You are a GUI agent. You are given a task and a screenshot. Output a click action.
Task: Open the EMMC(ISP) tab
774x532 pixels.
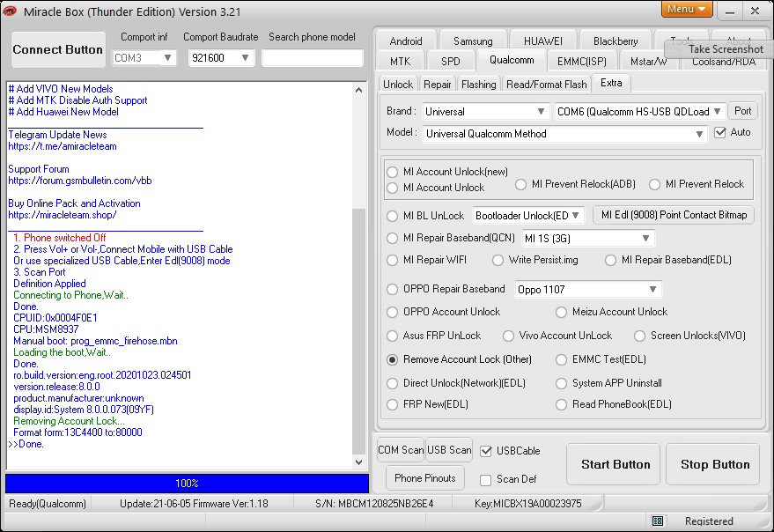[581, 62]
